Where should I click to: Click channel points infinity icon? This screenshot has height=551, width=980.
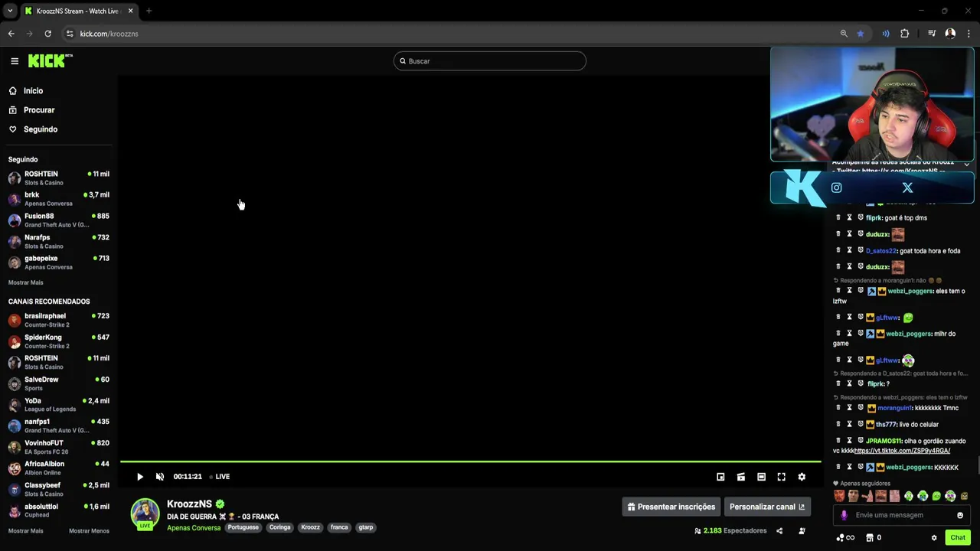(x=845, y=538)
